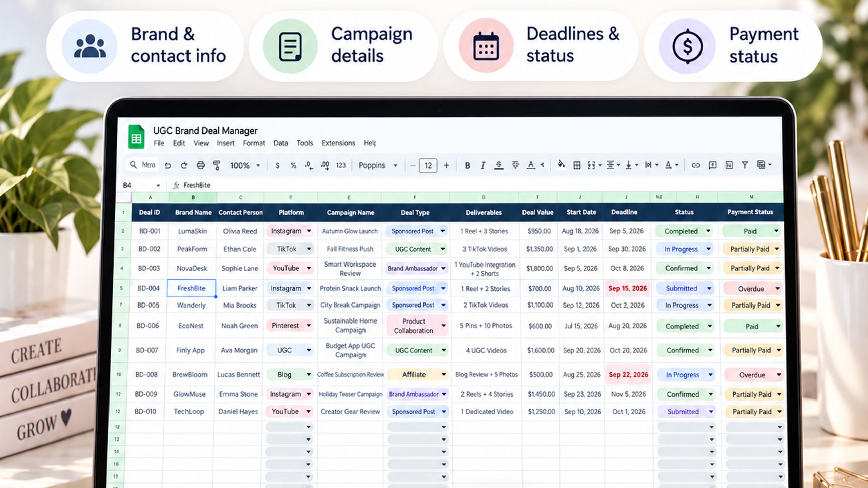Screen dimensions: 868x488
Task: Open the File menu
Action: [159, 143]
